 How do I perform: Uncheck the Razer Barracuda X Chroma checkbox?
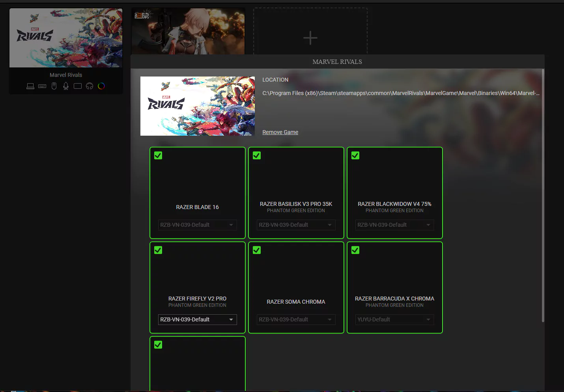click(355, 250)
